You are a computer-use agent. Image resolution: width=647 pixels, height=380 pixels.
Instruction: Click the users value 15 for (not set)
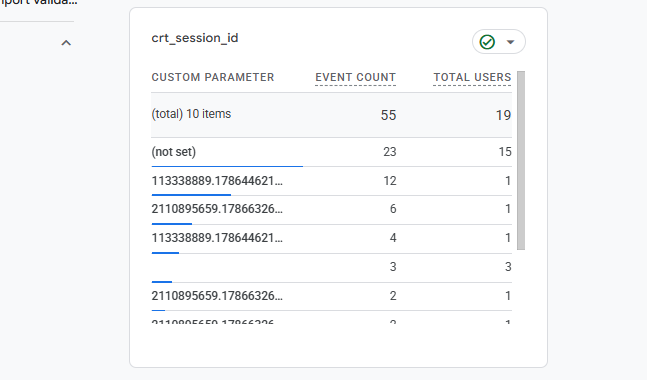coord(505,152)
